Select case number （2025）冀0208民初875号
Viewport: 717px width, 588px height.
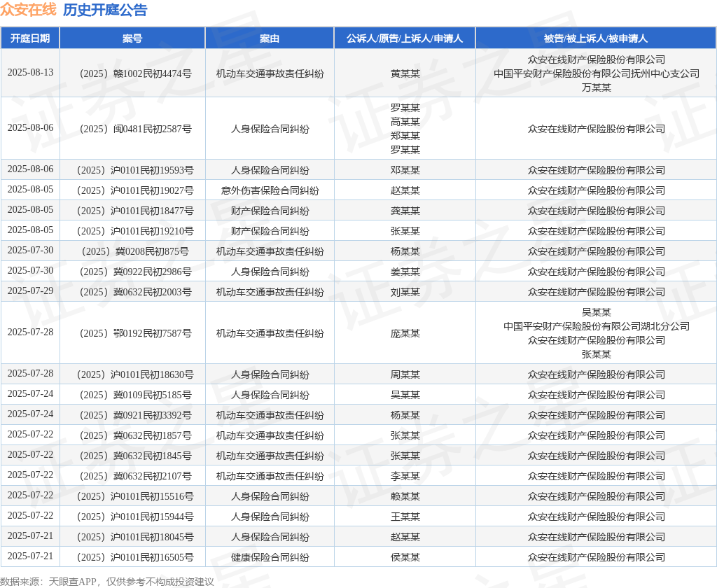135,251
